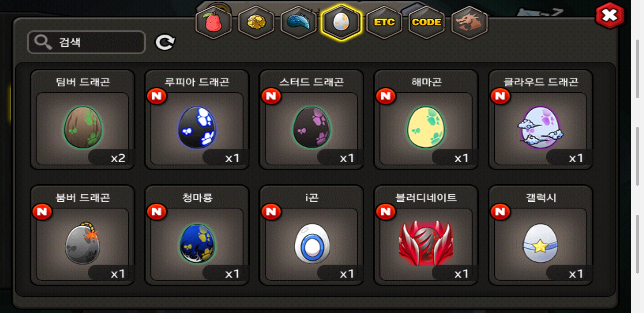Choose the 갤럭시 star egg
The height and width of the screenshot is (313, 644).
tap(541, 235)
